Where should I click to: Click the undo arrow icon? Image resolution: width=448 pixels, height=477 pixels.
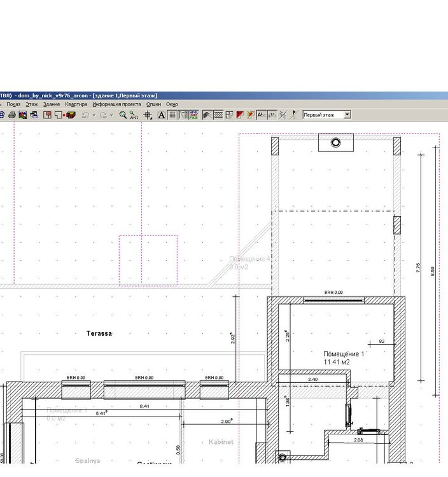click(x=86, y=115)
